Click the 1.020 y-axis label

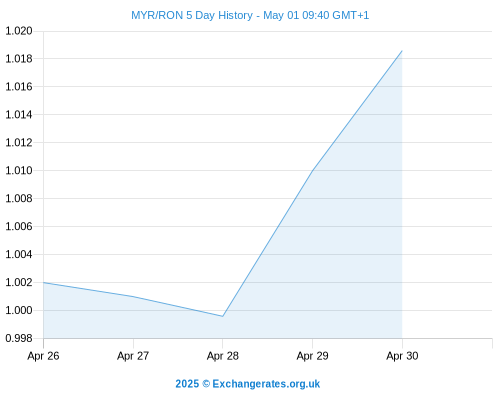coord(19,31)
